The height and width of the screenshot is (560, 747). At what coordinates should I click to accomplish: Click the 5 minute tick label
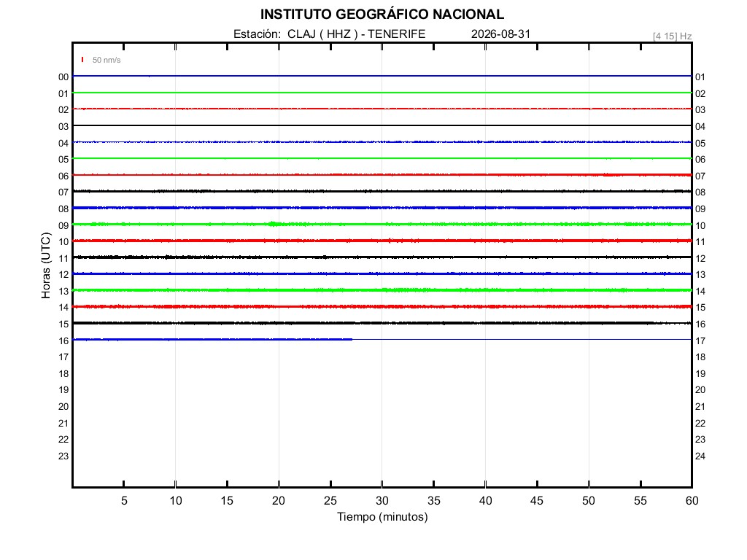coord(124,500)
